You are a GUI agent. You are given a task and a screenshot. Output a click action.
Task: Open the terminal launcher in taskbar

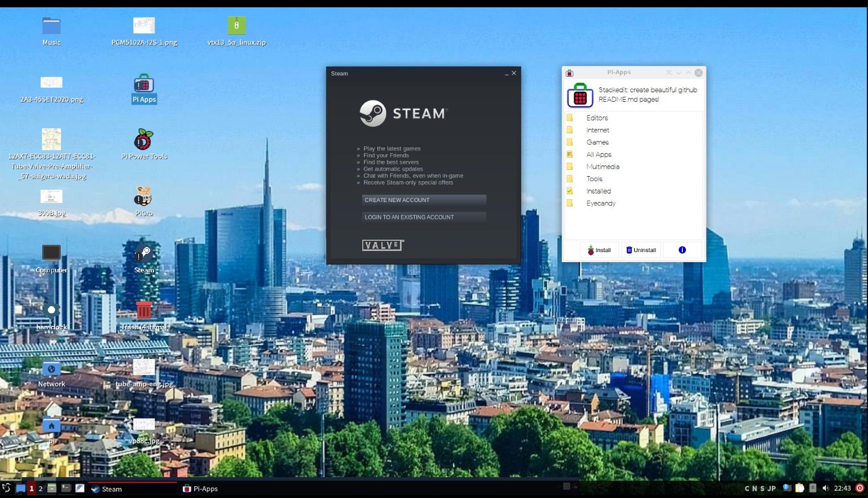point(66,488)
